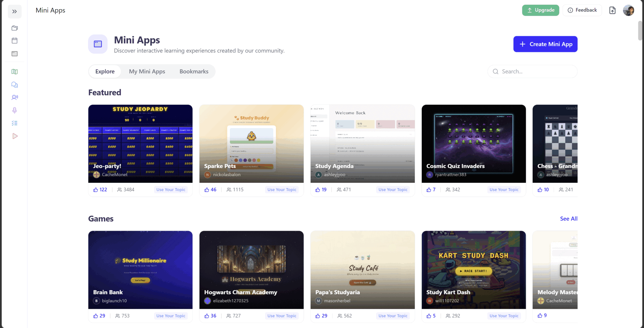Click the play triangle icon in sidebar
The height and width of the screenshot is (328, 644).
pyautogui.click(x=14, y=136)
